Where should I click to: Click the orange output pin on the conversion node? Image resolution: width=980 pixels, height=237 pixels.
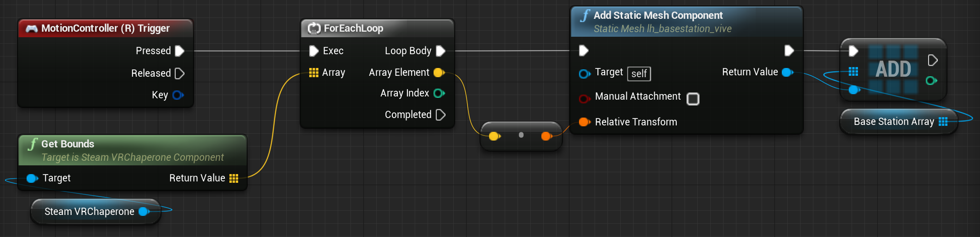click(546, 136)
